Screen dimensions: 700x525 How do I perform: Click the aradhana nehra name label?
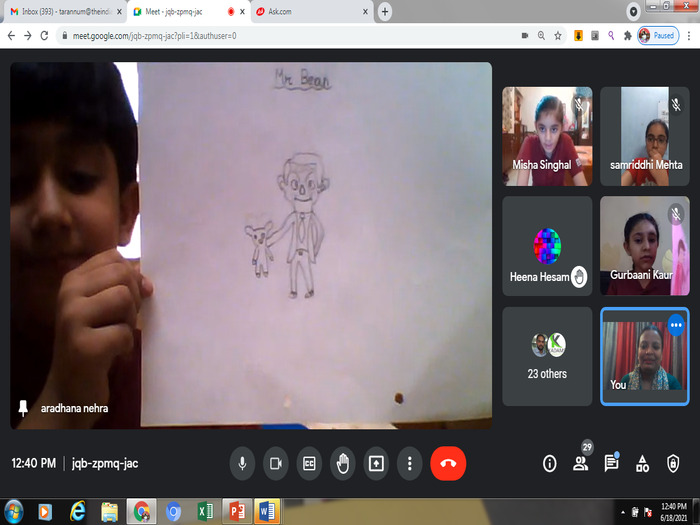click(x=75, y=408)
